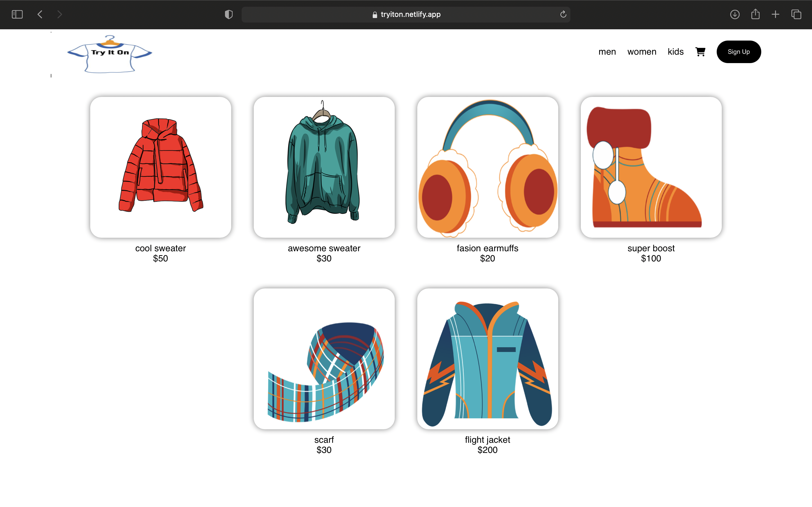812x507 pixels.
Task: Open the women category
Action: pyautogui.click(x=641, y=52)
